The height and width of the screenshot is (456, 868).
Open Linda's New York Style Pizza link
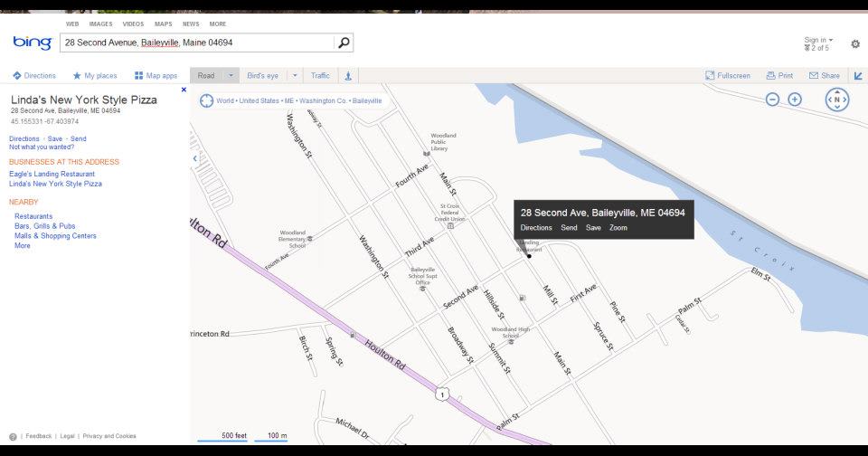click(x=55, y=184)
